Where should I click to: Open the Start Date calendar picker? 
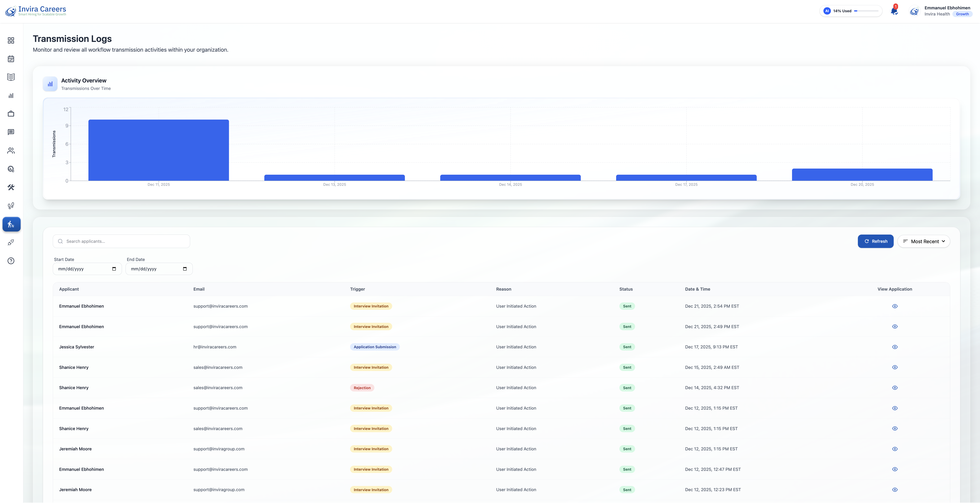click(114, 269)
